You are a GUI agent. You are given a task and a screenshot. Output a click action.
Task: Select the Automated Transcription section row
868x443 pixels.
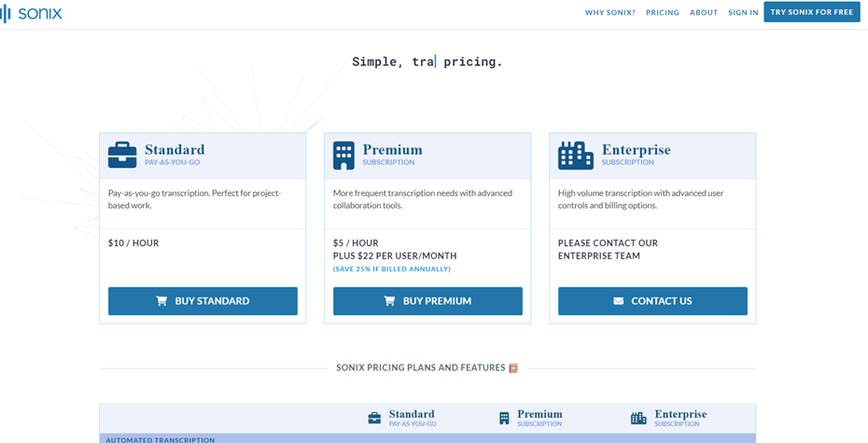(x=427, y=439)
